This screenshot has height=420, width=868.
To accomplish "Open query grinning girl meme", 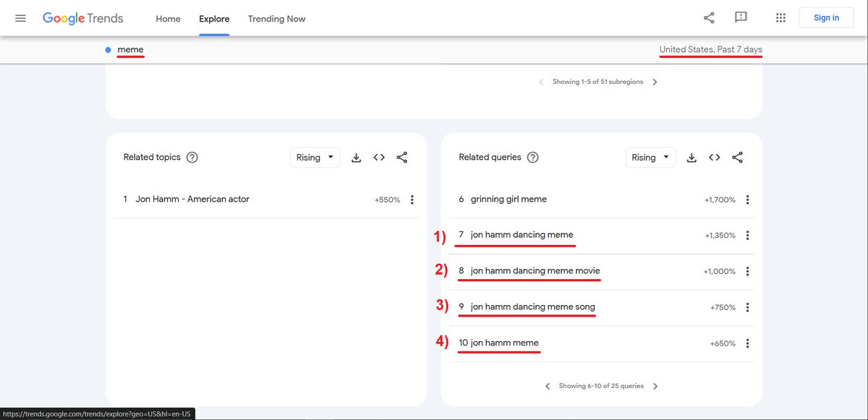I will point(509,199).
